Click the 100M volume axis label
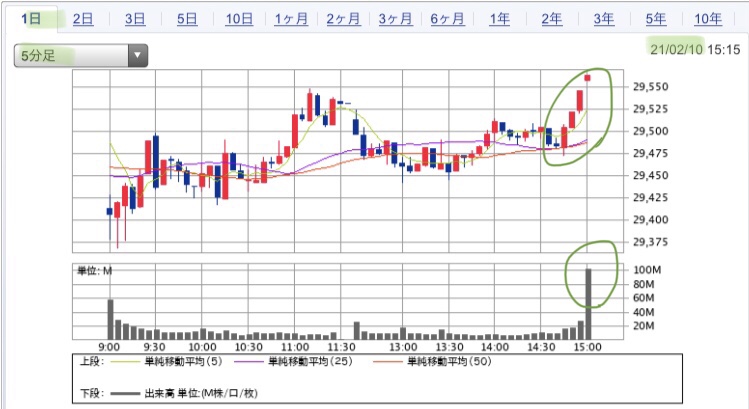749x409 pixels. tap(647, 270)
